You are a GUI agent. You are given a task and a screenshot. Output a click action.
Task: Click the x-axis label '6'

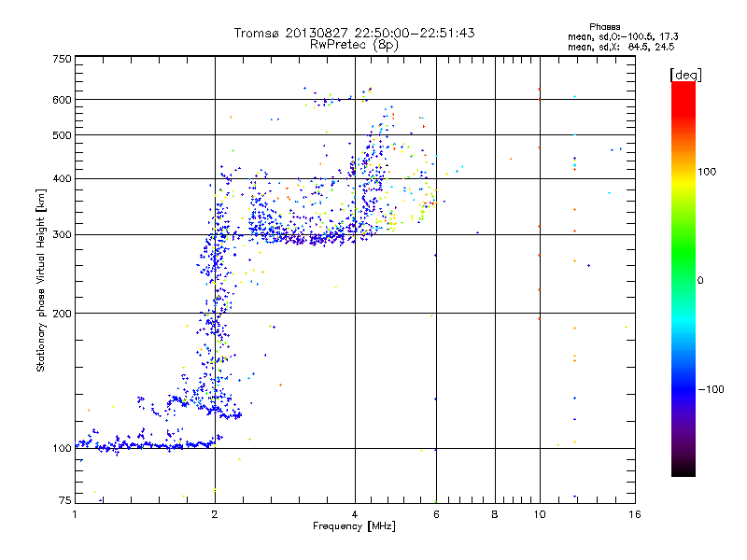(436, 514)
